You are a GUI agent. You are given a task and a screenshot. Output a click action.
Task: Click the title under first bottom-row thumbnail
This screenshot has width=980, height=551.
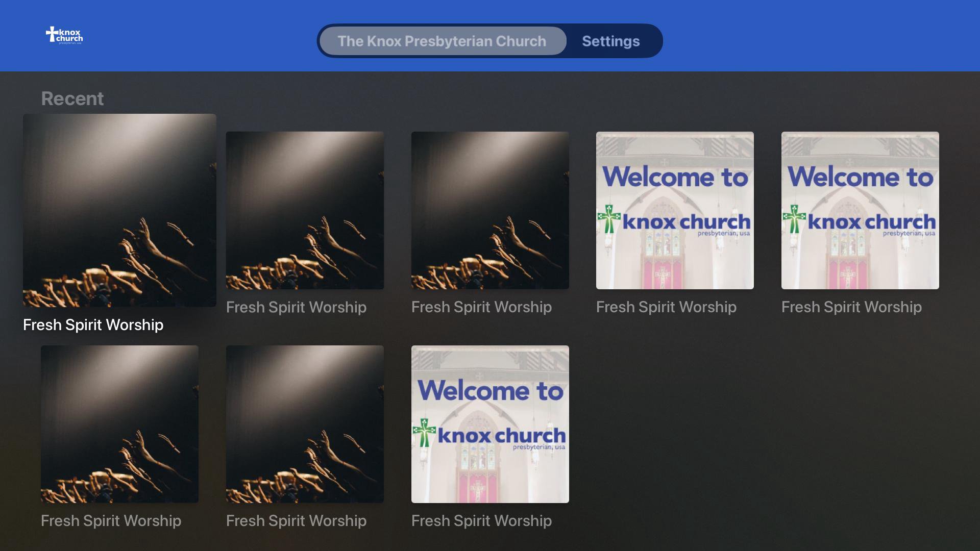tap(111, 520)
